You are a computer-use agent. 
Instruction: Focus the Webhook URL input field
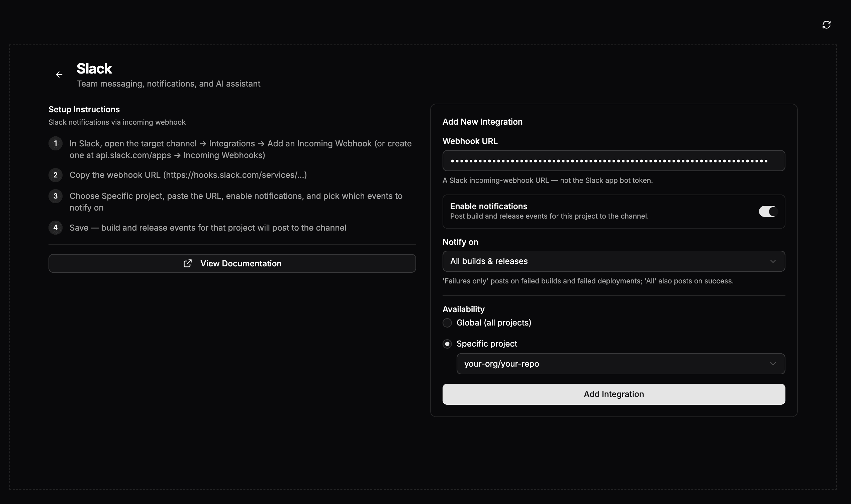pyautogui.click(x=613, y=161)
